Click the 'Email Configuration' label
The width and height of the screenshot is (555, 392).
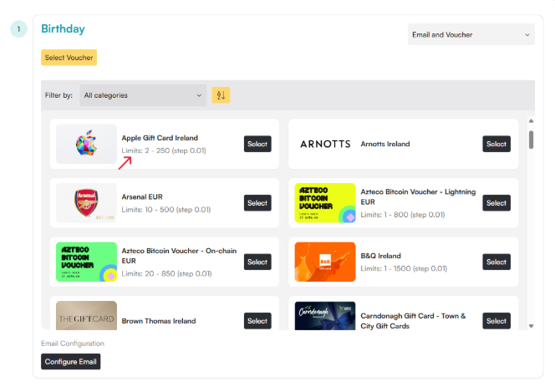coord(73,344)
